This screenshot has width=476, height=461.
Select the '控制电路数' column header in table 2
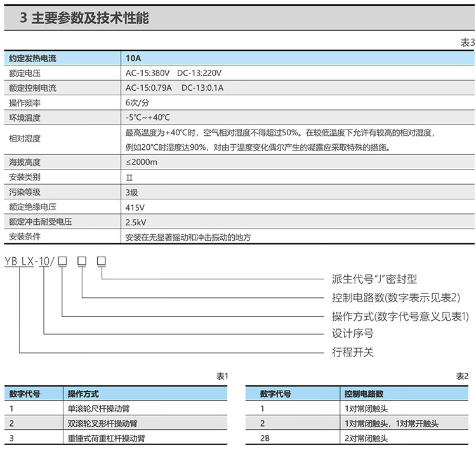(x=364, y=394)
